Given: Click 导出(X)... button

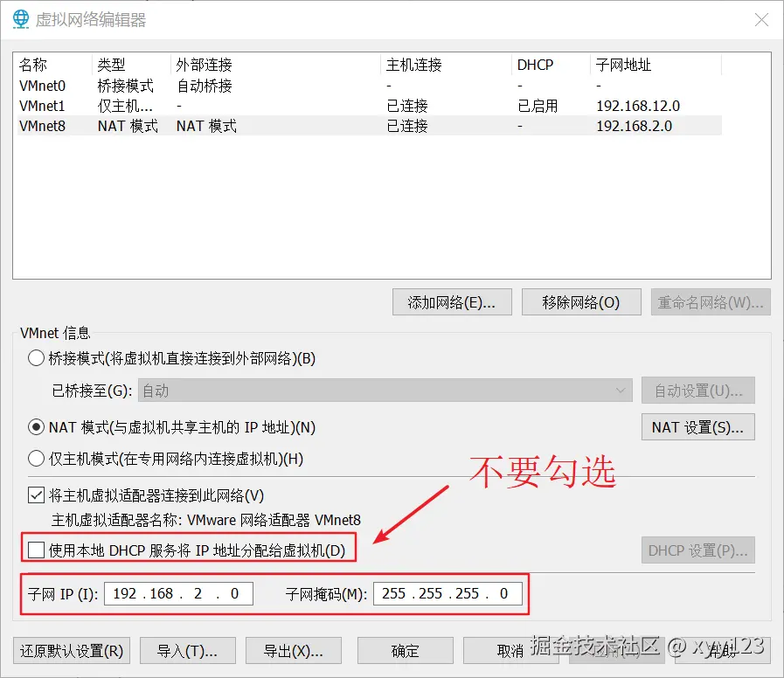Looking at the screenshot, I should click(x=294, y=651).
